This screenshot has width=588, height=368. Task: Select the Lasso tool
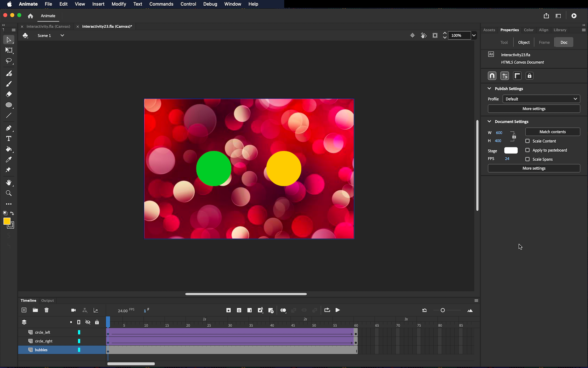[9, 61]
